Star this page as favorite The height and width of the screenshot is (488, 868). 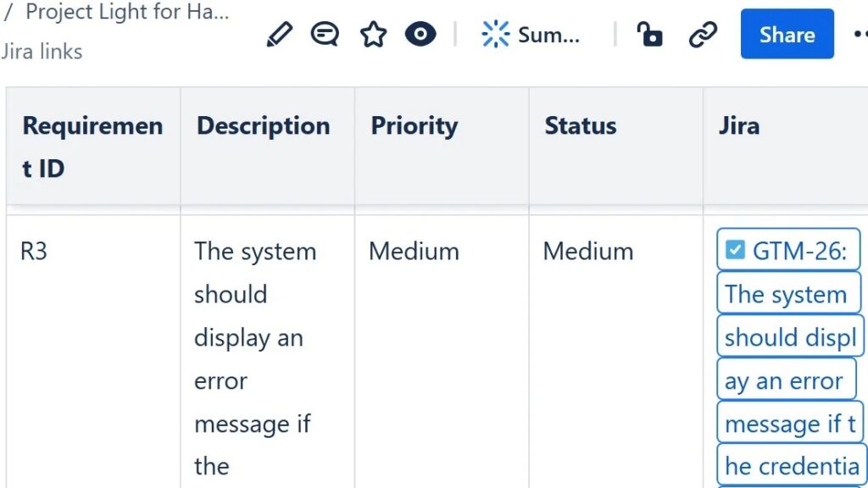coord(373,35)
